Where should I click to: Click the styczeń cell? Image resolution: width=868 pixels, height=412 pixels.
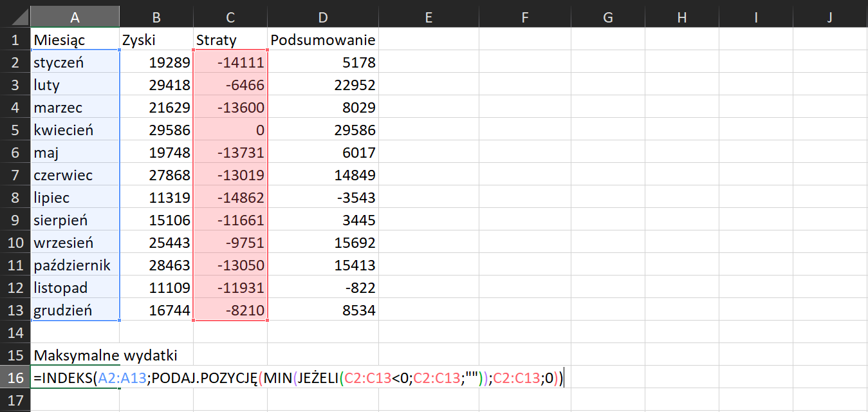point(75,62)
